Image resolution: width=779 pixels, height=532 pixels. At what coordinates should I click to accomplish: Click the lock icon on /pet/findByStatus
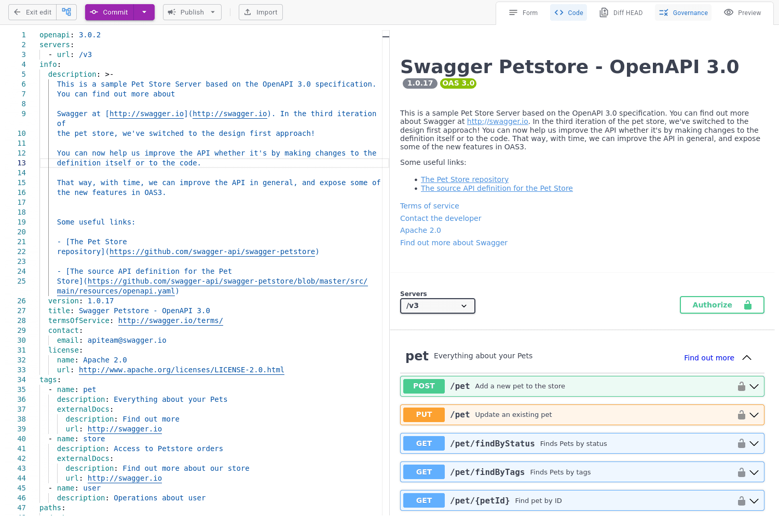(x=742, y=443)
